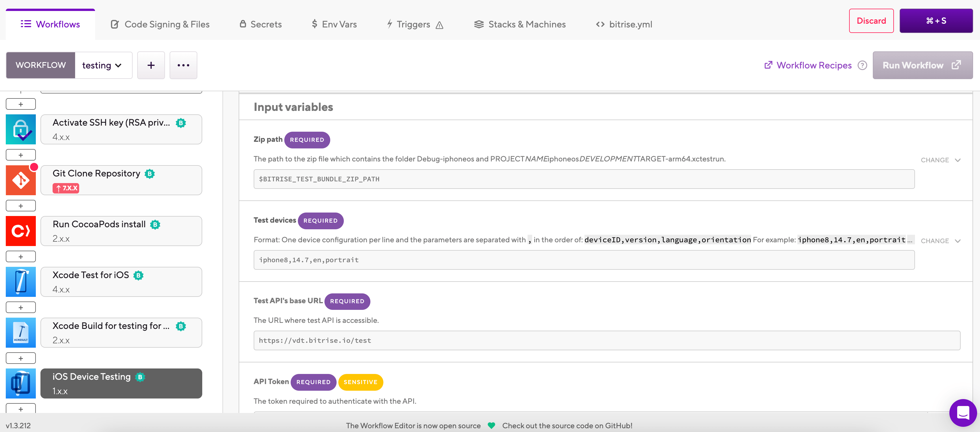The height and width of the screenshot is (432, 980).
Task: Click verified badge on Run CocoaPods install
Action: pyautogui.click(x=155, y=225)
